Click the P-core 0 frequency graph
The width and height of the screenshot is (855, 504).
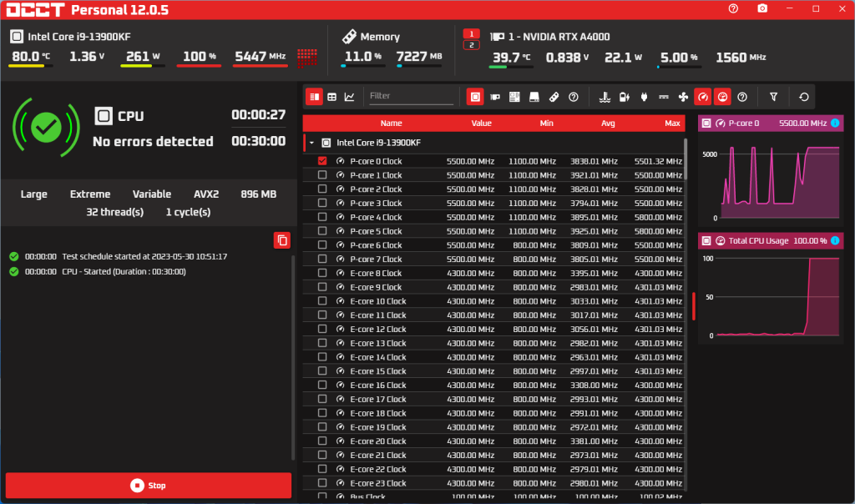click(x=771, y=180)
